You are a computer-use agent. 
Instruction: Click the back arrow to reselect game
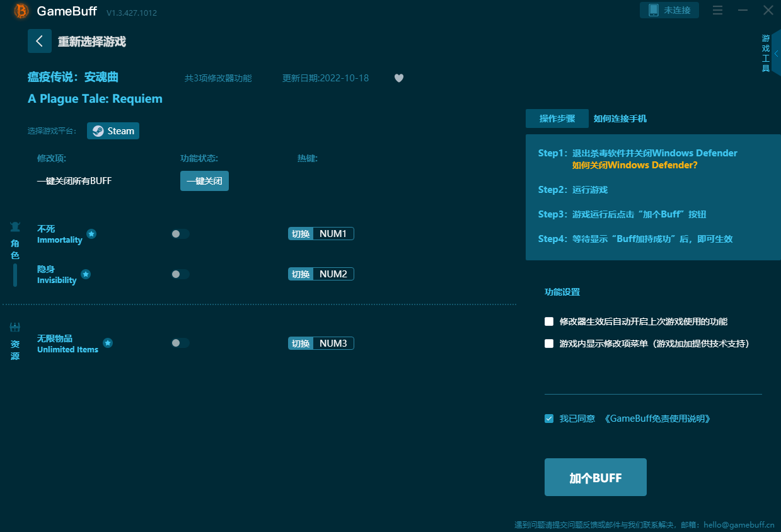[39, 41]
